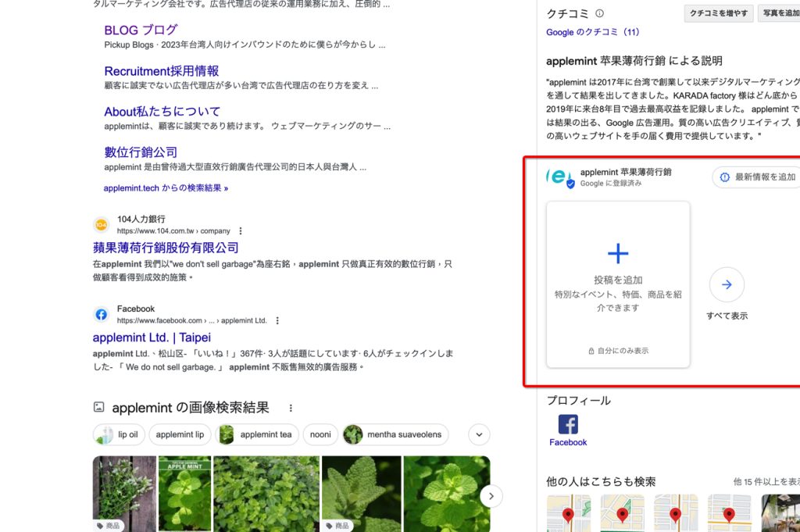The height and width of the screenshot is (532, 800).
Task: Click the plus icon to add a post
Action: pos(618,254)
